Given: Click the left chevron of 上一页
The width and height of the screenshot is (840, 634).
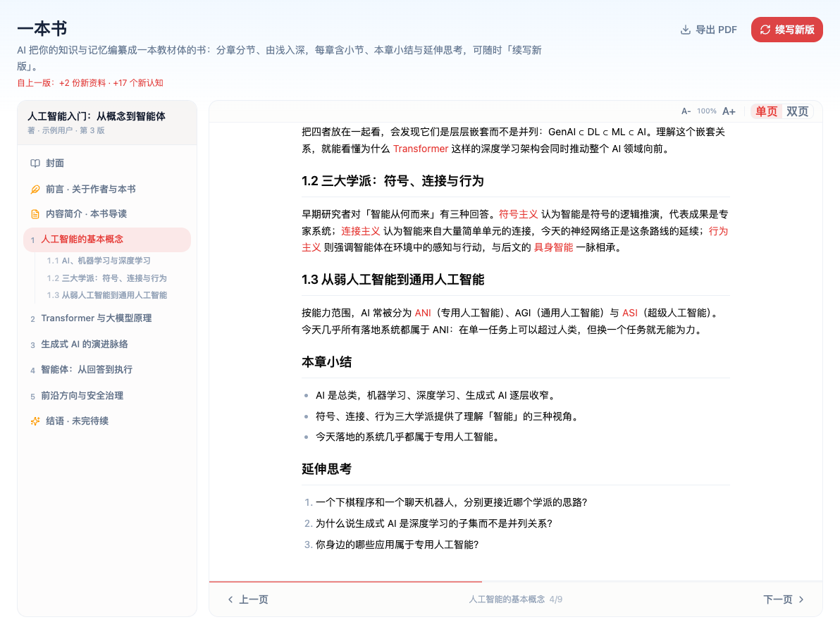Looking at the screenshot, I should [x=230, y=599].
